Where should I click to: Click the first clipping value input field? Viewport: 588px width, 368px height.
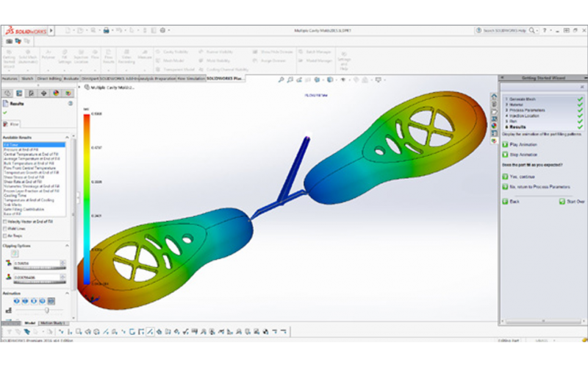tap(37, 263)
